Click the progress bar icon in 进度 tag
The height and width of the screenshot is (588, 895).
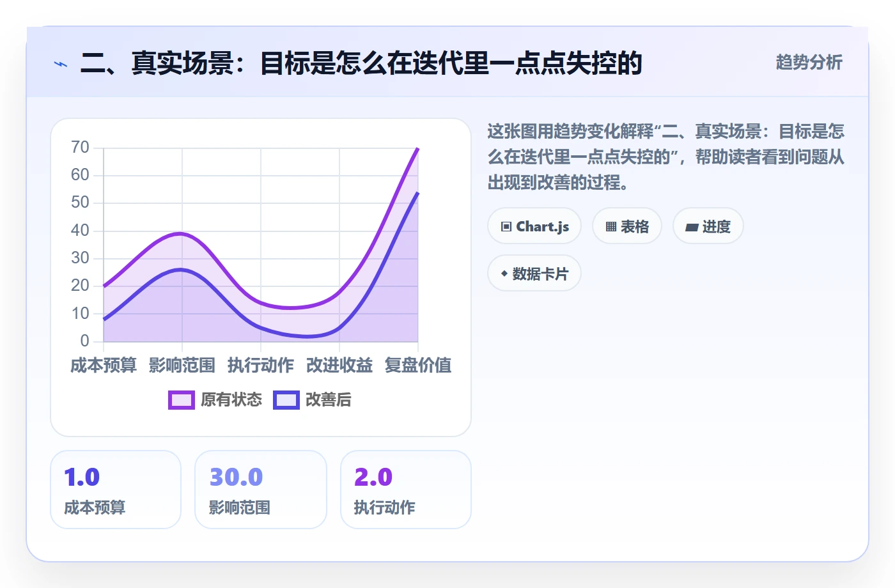[x=692, y=228]
